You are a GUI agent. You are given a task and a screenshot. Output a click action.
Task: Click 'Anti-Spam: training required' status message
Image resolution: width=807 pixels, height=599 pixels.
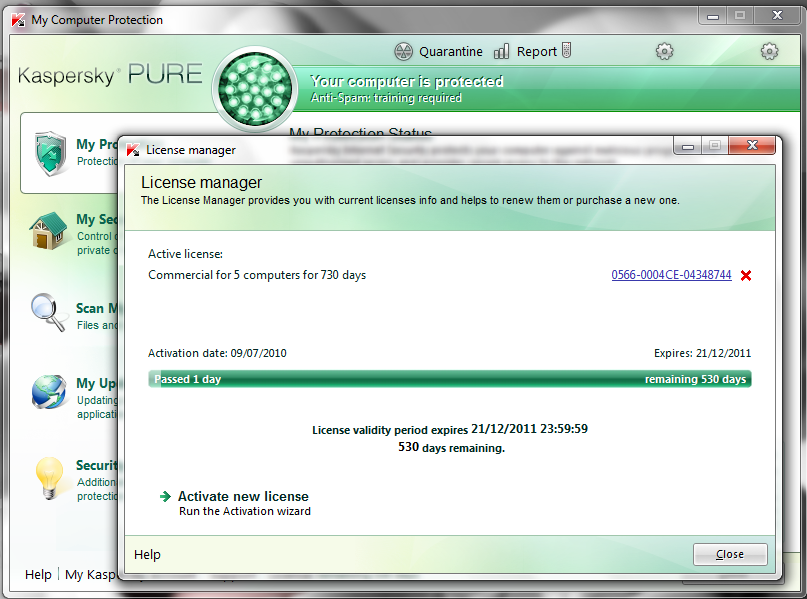click(386, 98)
